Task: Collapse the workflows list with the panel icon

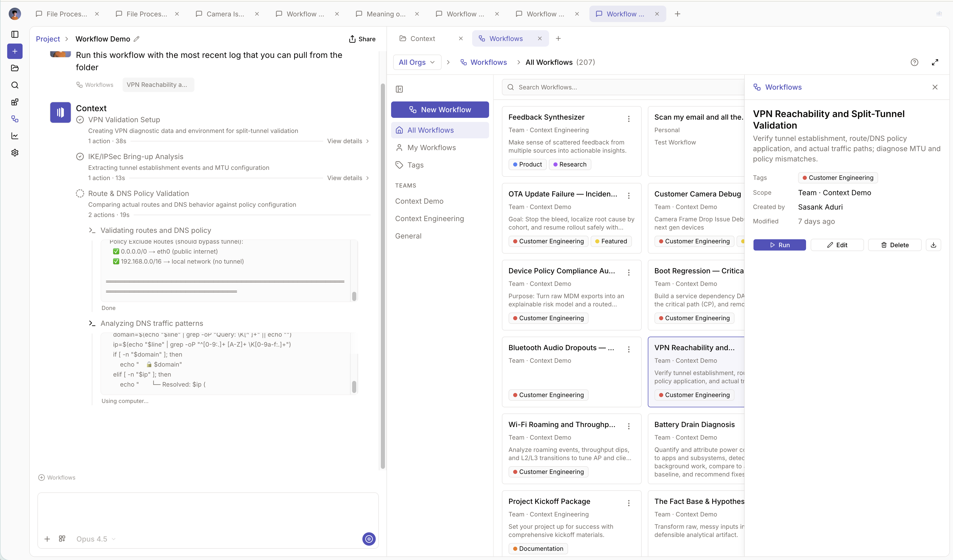Action: (x=399, y=89)
